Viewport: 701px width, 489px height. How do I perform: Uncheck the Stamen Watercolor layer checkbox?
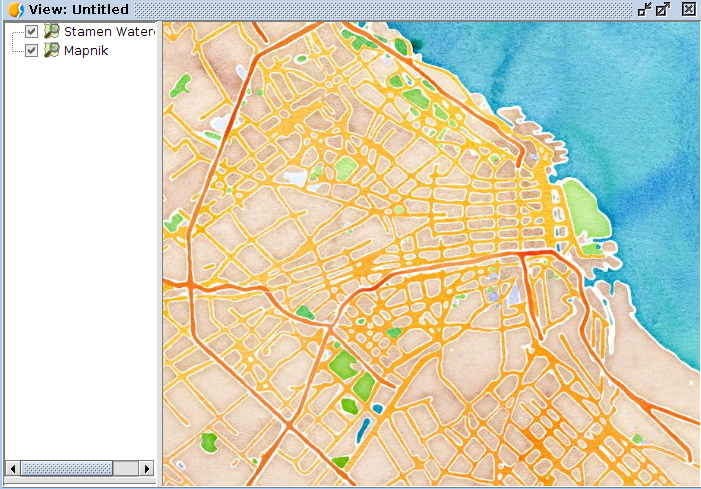pyautogui.click(x=32, y=31)
